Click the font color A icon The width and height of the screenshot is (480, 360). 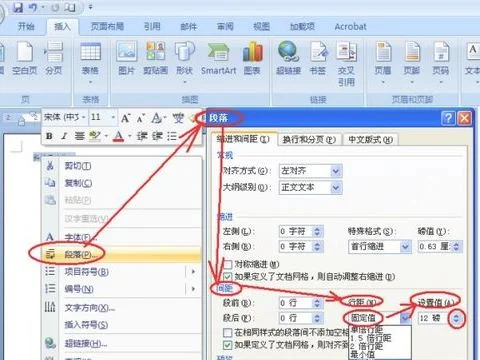pyautogui.click(x=118, y=136)
